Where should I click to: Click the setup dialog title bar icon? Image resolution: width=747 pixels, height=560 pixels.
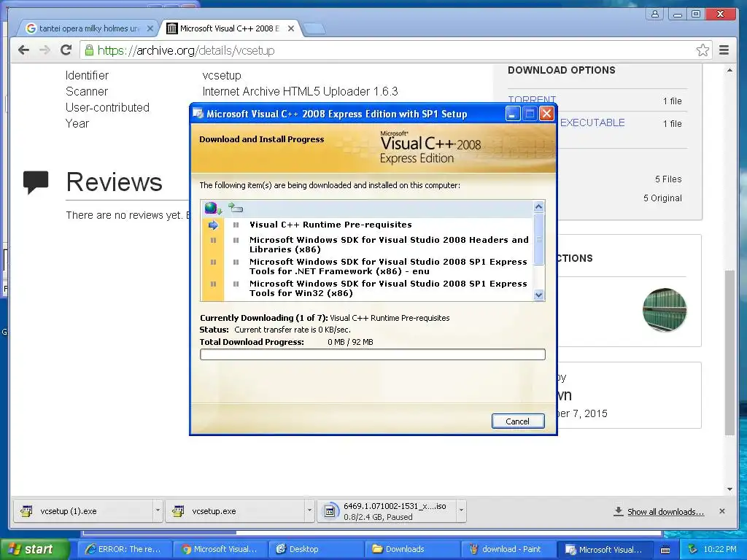pos(198,114)
